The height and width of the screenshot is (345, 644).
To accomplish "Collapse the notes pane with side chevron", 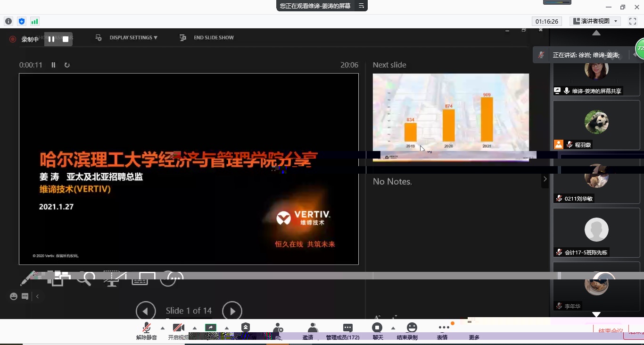I will 545,179.
